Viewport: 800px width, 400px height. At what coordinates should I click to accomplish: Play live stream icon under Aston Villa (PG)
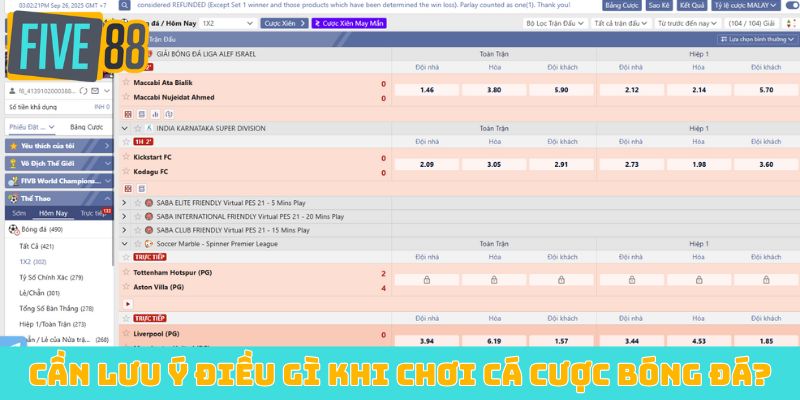(128, 304)
